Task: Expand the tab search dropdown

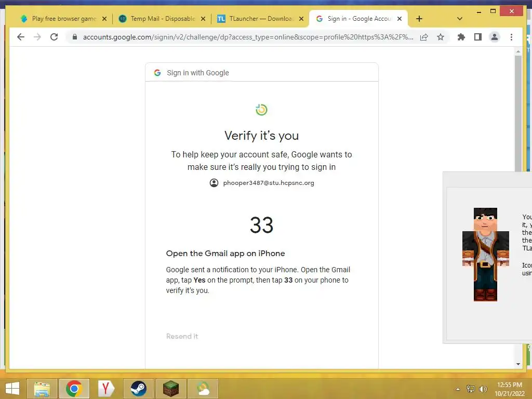Action: click(x=460, y=19)
